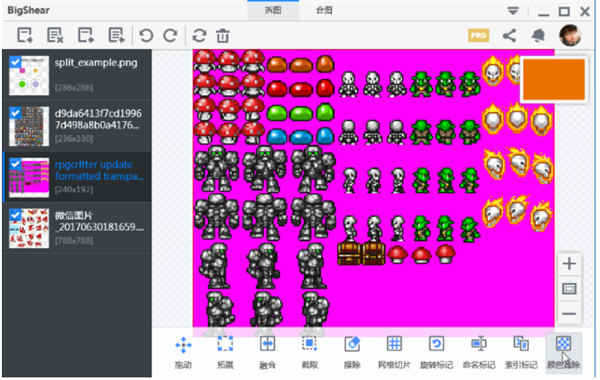Click the orange color swatch
This screenshot has width=600, height=380.
coord(554,80)
